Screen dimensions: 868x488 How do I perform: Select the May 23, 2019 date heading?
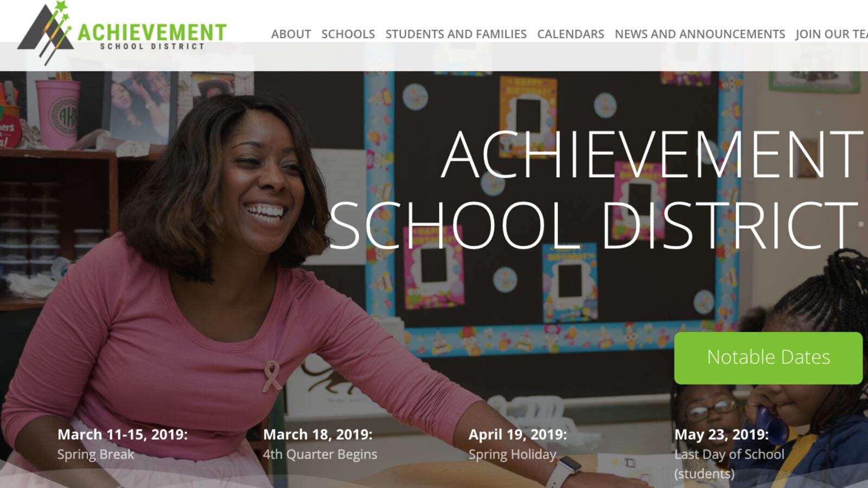point(722,434)
